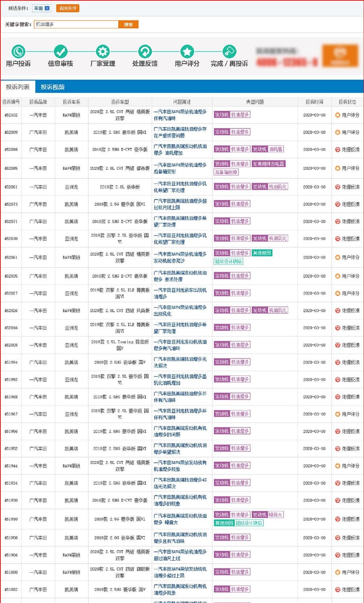The image size is (364, 603).
Task: Click 亚洲龙 series in row 452081
Action: point(71,187)
